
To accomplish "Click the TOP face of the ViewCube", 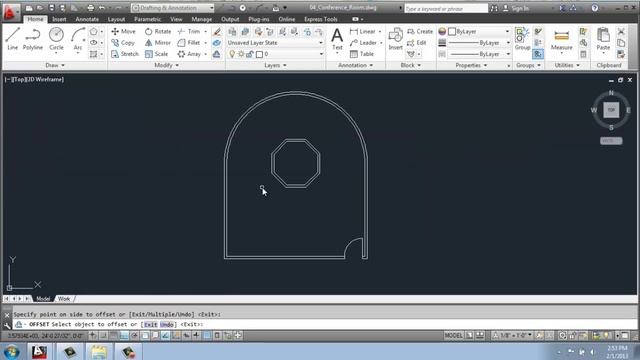I will [x=611, y=110].
